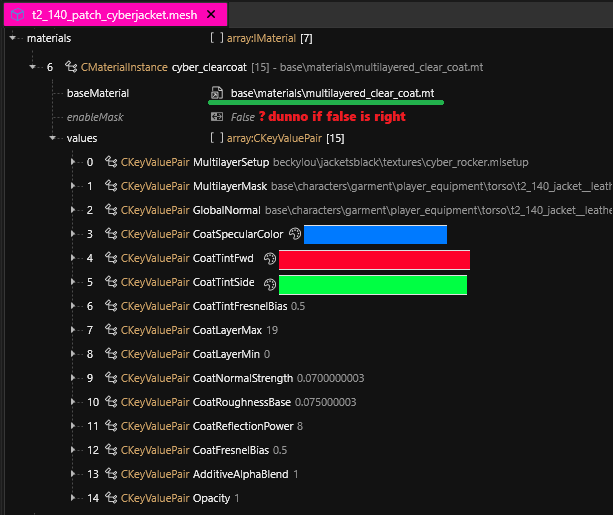The height and width of the screenshot is (515, 613).
Task: Click the CKeyValuePair icon for Opacity
Action: click(x=111, y=498)
